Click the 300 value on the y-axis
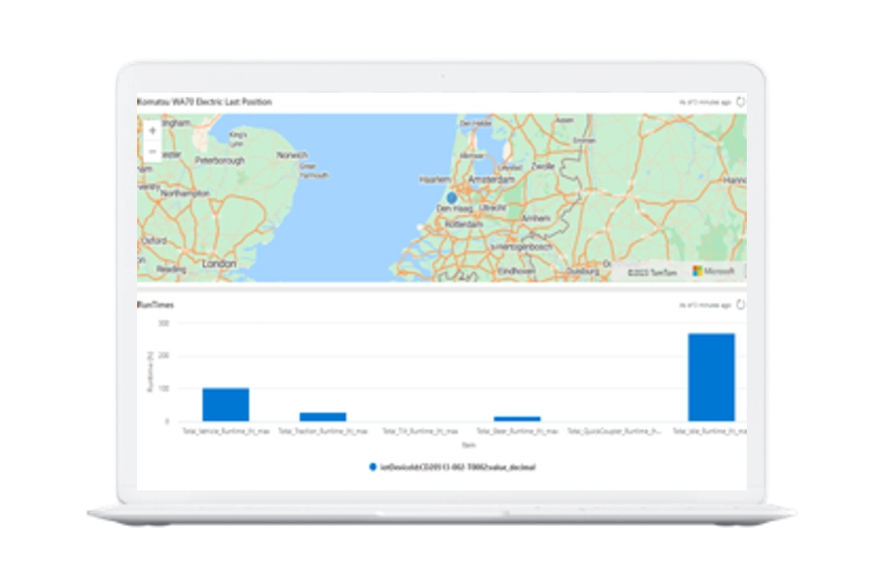Viewport: 884px width, 588px height. click(x=164, y=324)
